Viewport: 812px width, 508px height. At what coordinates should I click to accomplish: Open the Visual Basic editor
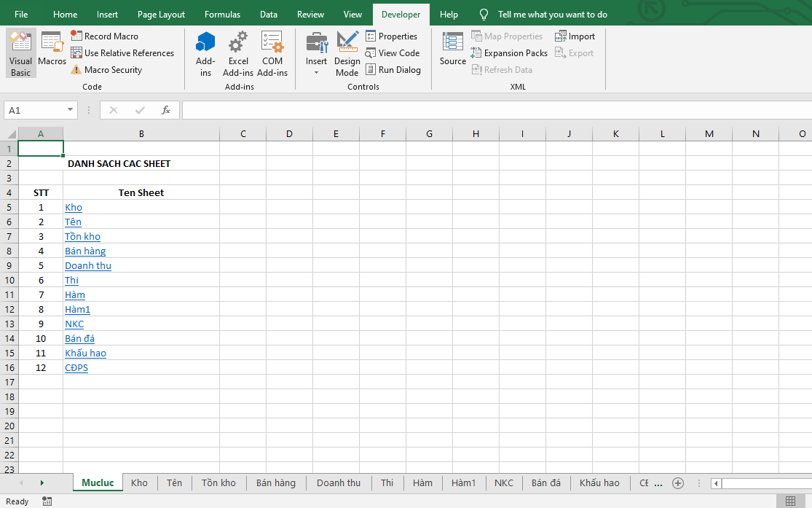20,53
